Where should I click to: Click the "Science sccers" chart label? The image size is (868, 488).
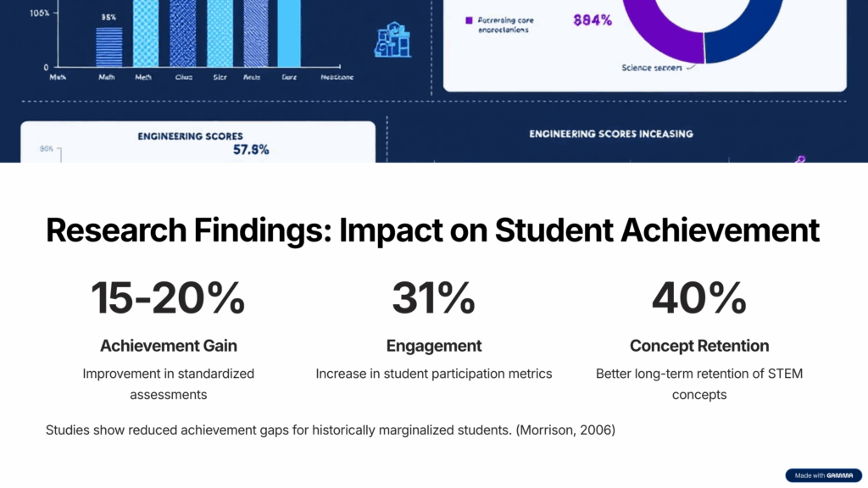click(650, 68)
